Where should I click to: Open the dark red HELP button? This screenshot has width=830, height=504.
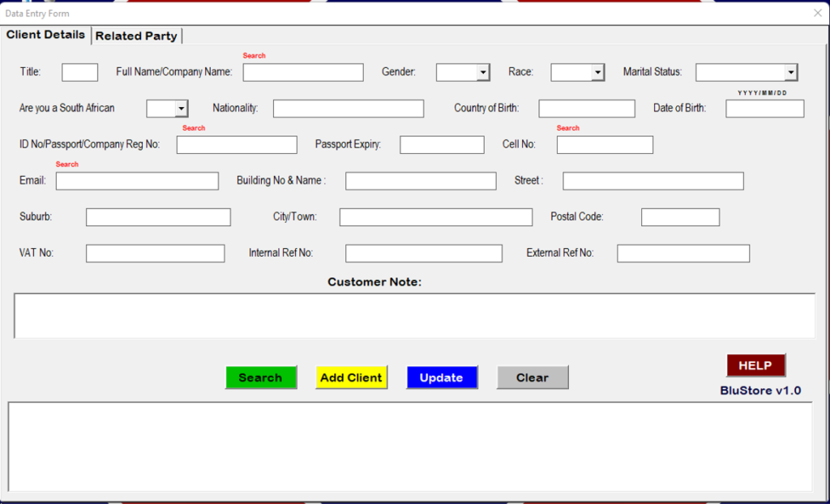click(x=755, y=365)
